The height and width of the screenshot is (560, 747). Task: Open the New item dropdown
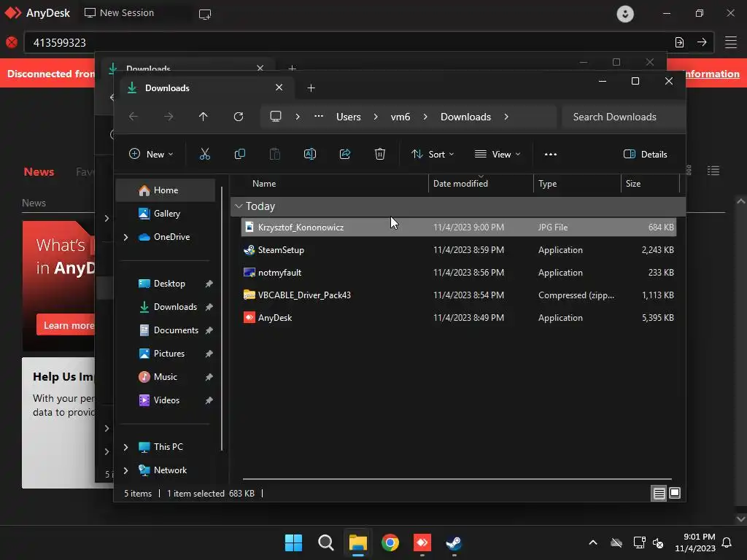coord(152,155)
